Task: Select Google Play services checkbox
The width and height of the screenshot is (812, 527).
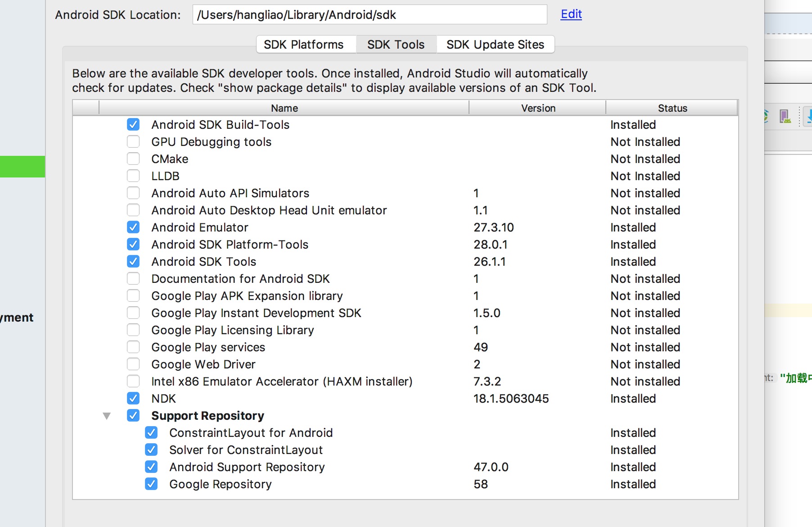Action: pos(133,347)
